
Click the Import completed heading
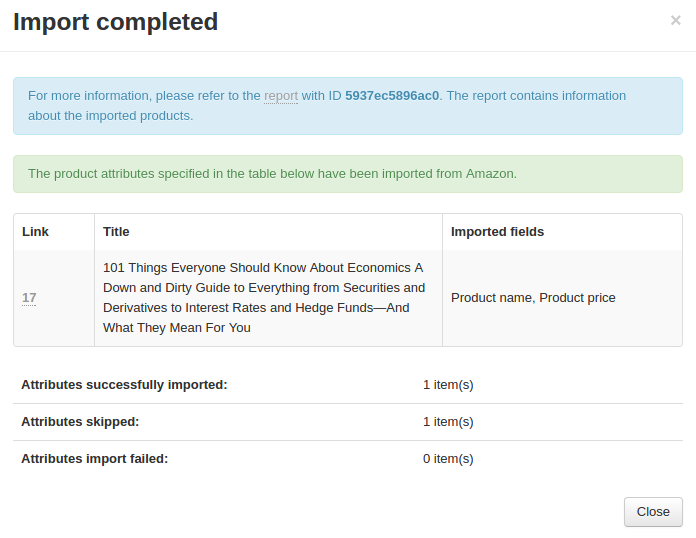(115, 22)
